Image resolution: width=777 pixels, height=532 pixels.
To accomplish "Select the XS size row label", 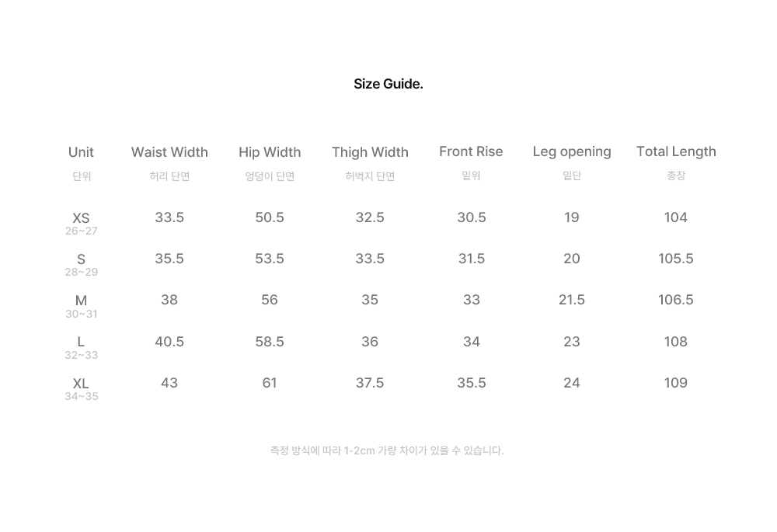I will [82, 218].
